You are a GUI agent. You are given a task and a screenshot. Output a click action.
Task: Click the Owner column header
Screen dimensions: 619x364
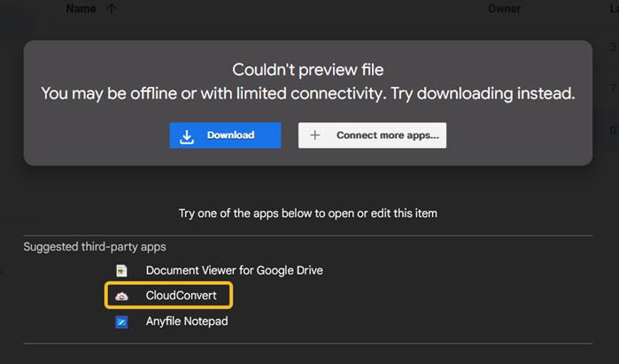tap(504, 9)
